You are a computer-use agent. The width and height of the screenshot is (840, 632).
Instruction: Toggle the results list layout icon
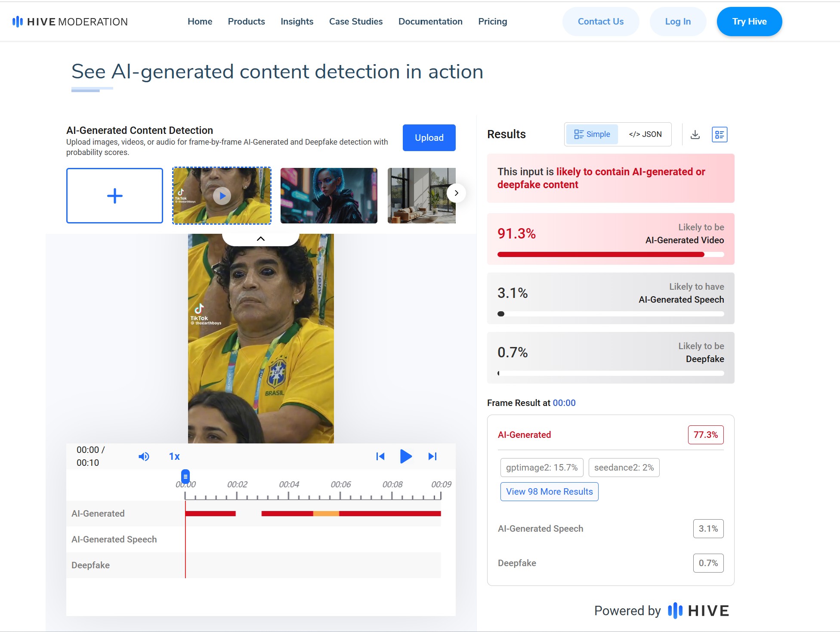tap(720, 135)
